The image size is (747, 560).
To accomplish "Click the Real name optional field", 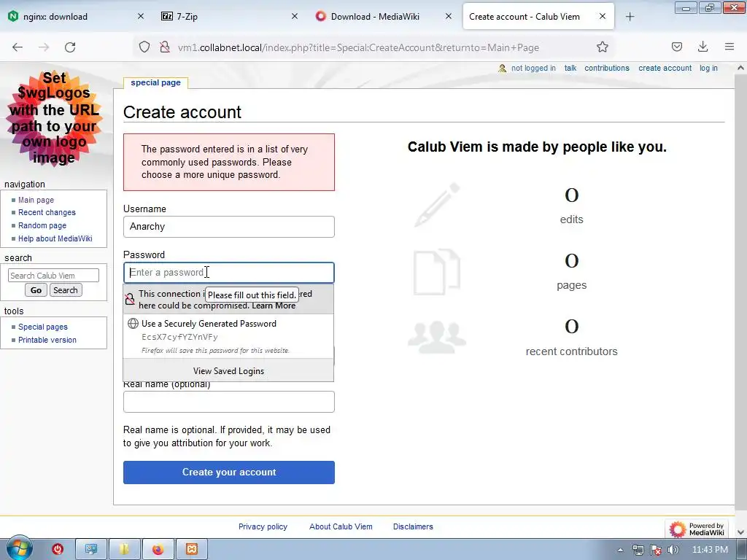I will click(228, 402).
